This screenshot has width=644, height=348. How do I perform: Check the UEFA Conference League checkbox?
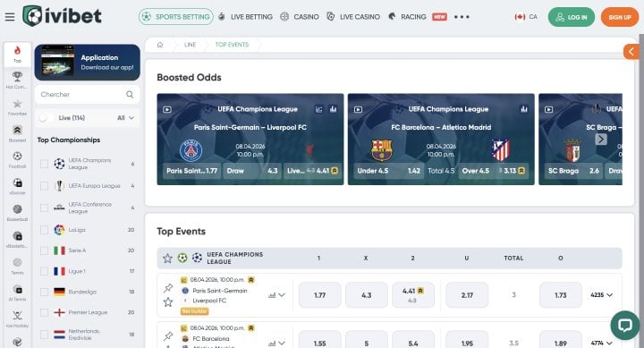click(44, 208)
